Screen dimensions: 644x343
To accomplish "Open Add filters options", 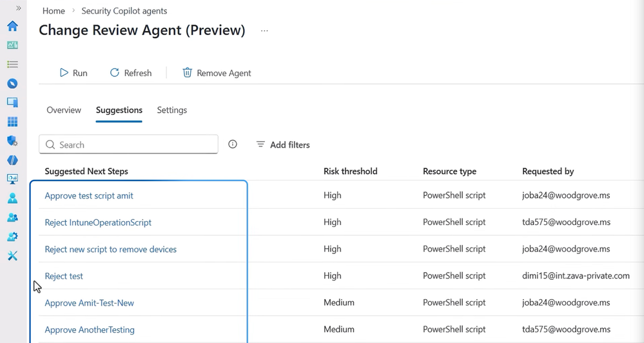I will click(x=283, y=145).
